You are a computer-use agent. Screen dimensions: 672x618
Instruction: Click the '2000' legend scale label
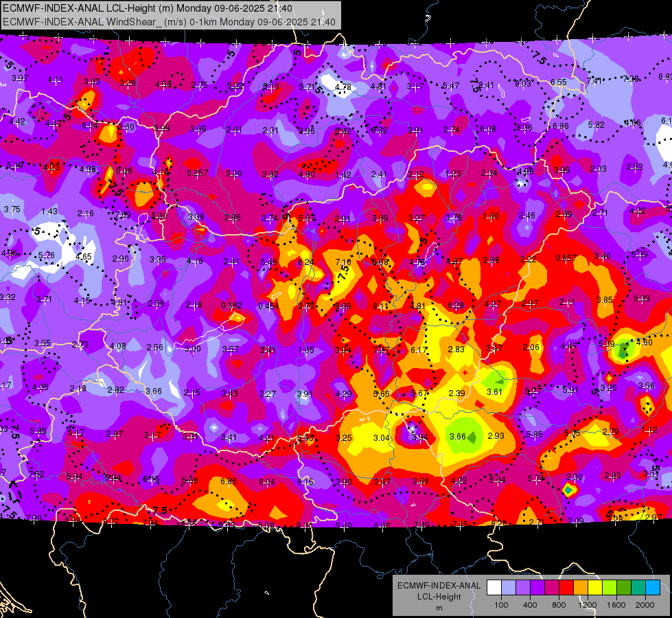[x=645, y=605]
